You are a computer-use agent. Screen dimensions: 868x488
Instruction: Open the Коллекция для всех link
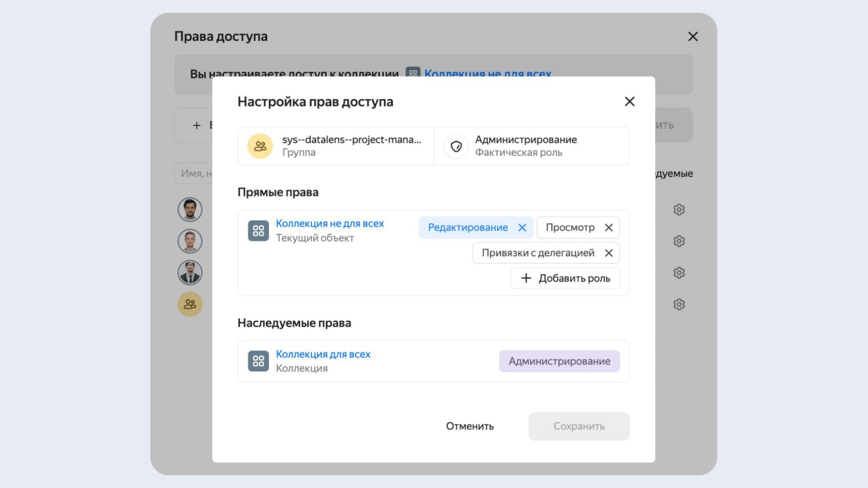pos(323,354)
